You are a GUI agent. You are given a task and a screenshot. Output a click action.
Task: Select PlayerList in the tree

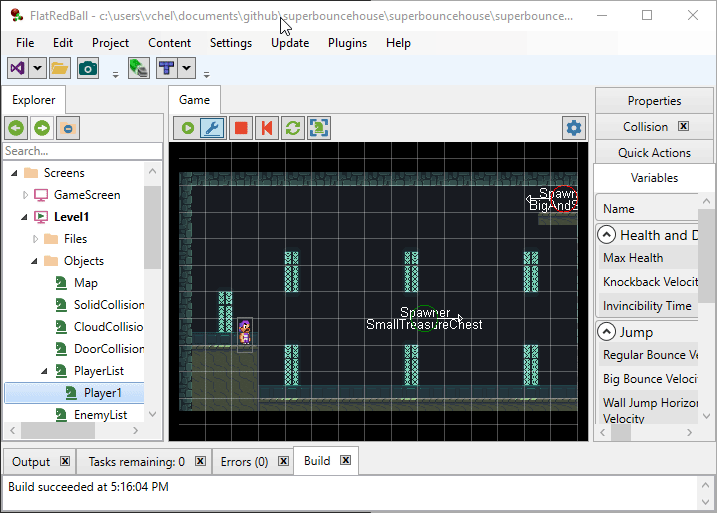99,371
